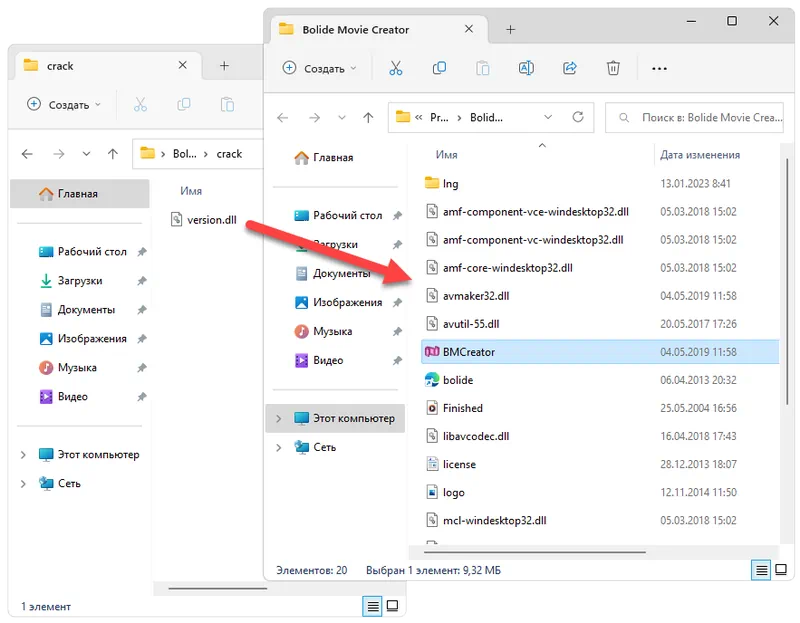The height and width of the screenshot is (623, 800).
Task: Go forward in Bolide Movie Creator window
Action: pos(314,118)
